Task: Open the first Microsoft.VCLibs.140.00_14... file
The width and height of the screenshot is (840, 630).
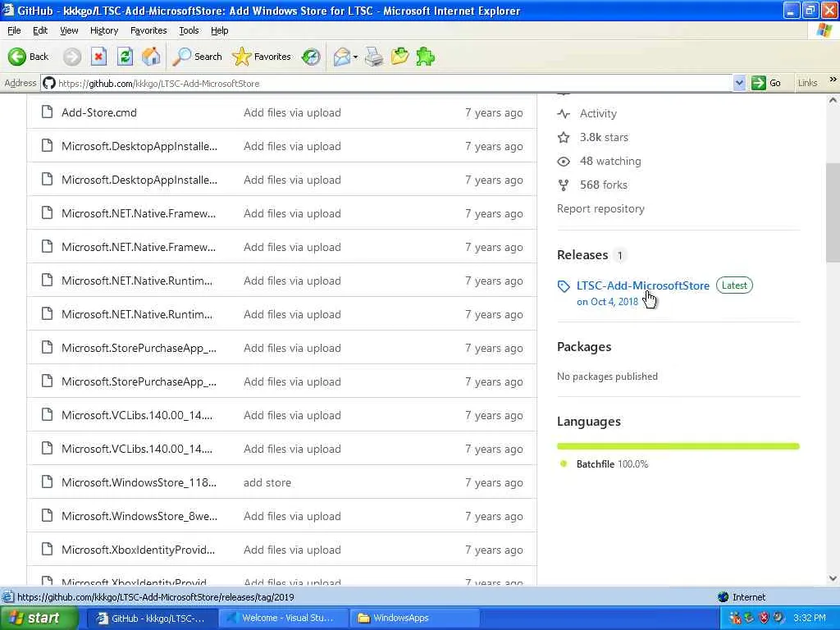Action: click(137, 415)
